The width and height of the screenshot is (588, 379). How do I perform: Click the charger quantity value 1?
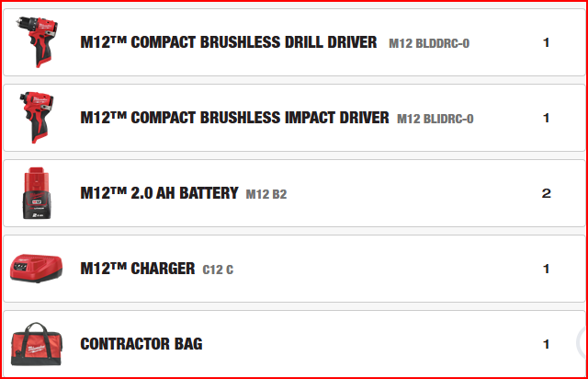click(546, 269)
